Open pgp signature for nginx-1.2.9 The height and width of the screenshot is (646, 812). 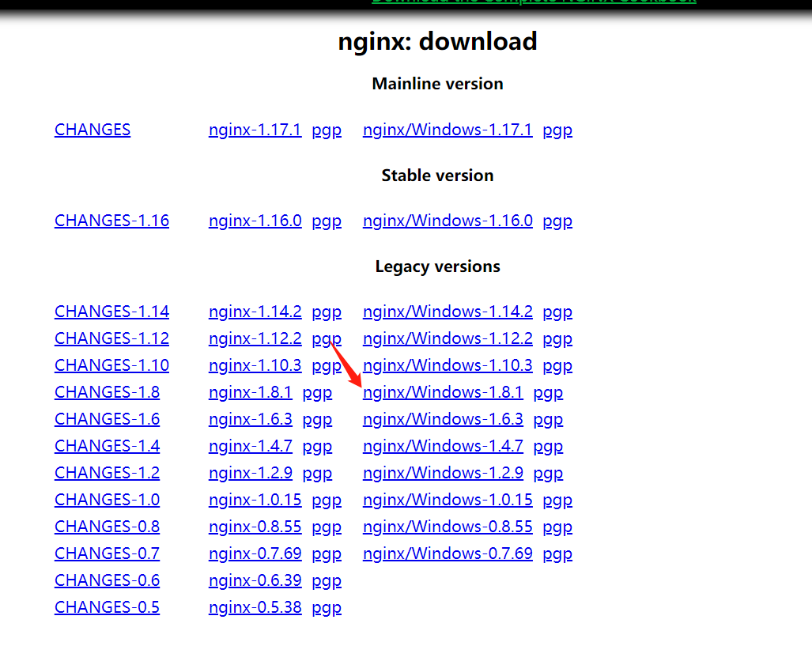[x=317, y=474]
